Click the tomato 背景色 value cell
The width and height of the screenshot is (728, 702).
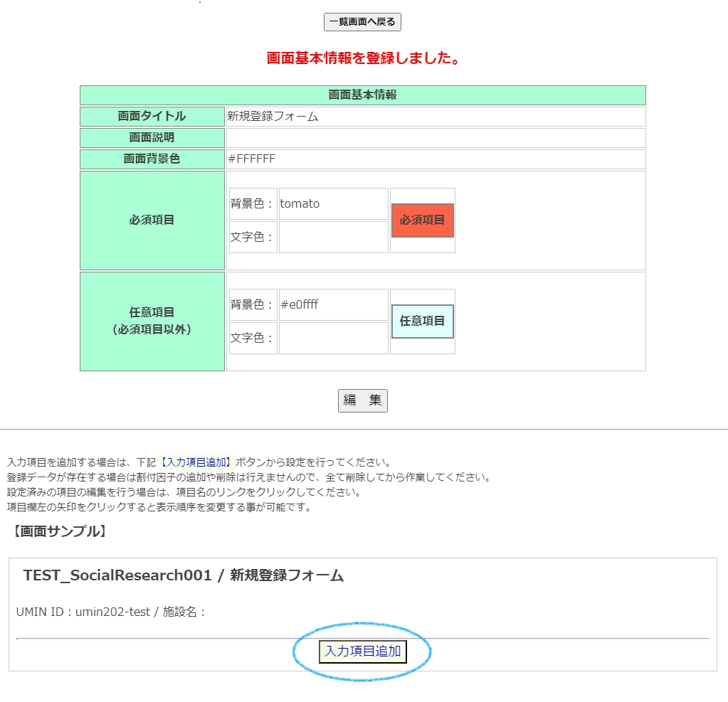click(333, 204)
